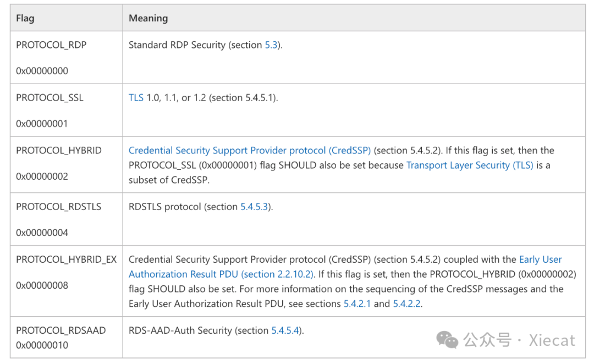The image size is (594, 364).
Task: Select the PROTOCOL_RDP flag name
Action: tap(51, 45)
